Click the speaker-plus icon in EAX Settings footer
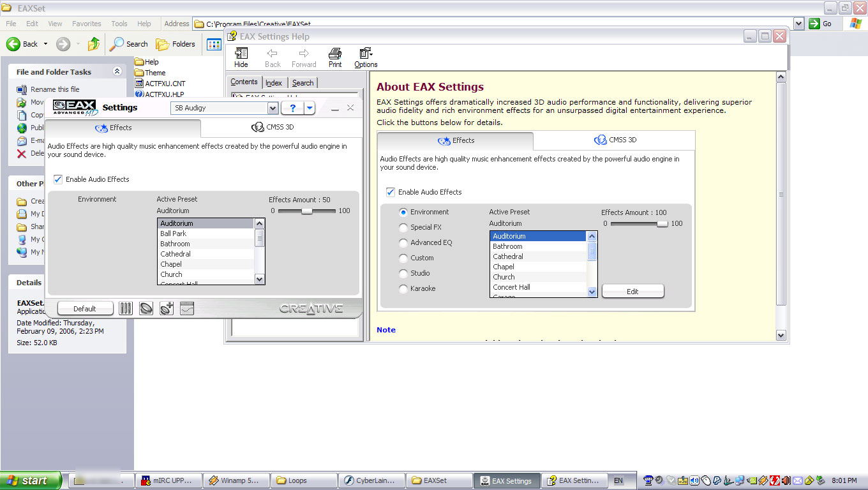 pos(167,308)
